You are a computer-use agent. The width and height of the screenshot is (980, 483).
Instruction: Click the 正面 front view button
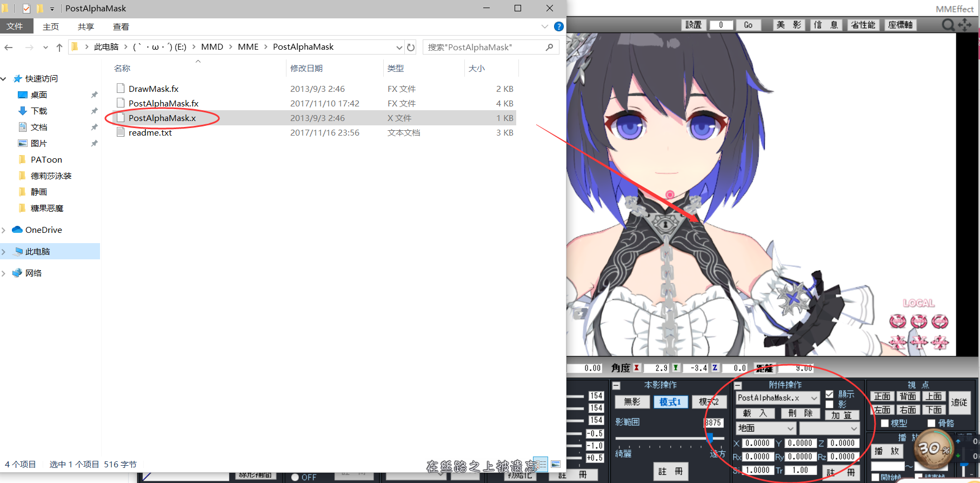[x=882, y=397]
